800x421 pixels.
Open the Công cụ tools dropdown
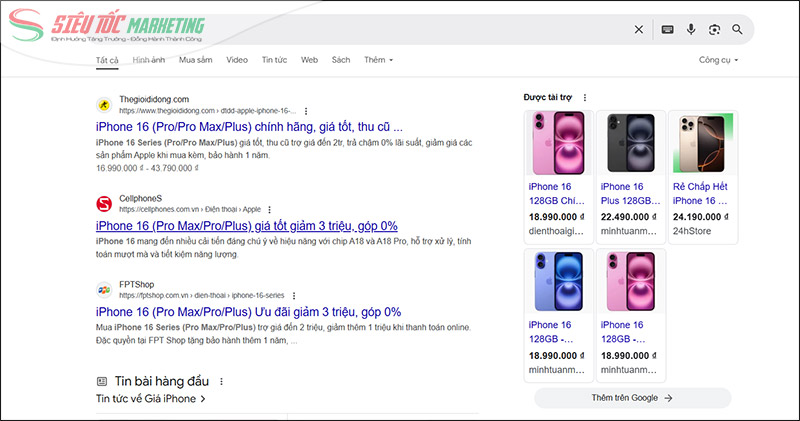718,60
